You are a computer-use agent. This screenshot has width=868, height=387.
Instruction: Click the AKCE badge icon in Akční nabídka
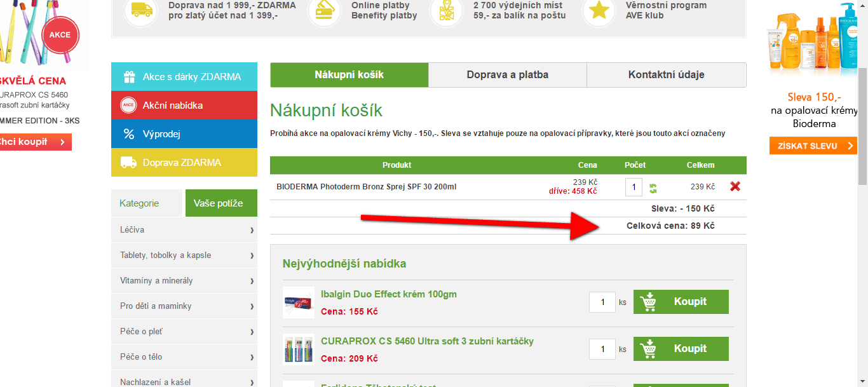click(129, 105)
